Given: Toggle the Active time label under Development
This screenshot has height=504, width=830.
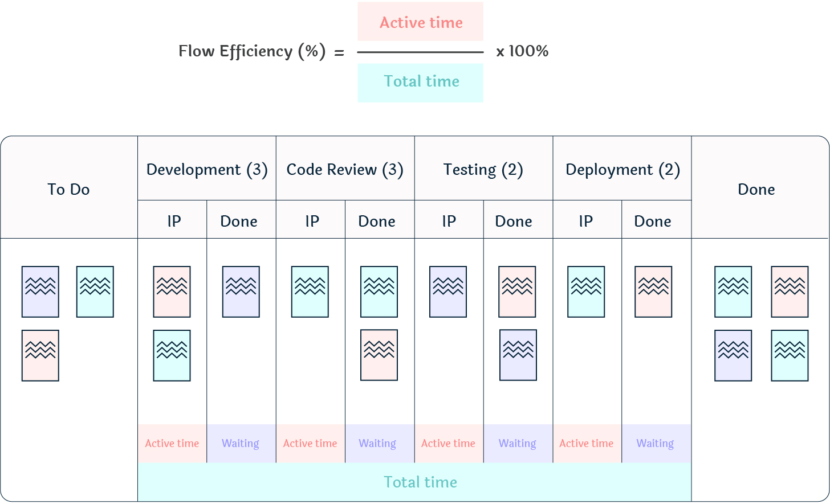Looking at the screenshot, I should (x=172, y=443).
